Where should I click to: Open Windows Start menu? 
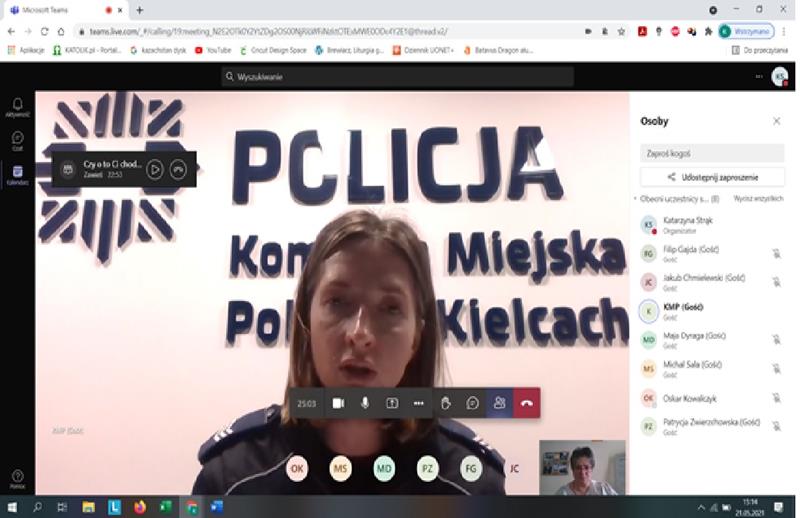(x=12, y=507)
